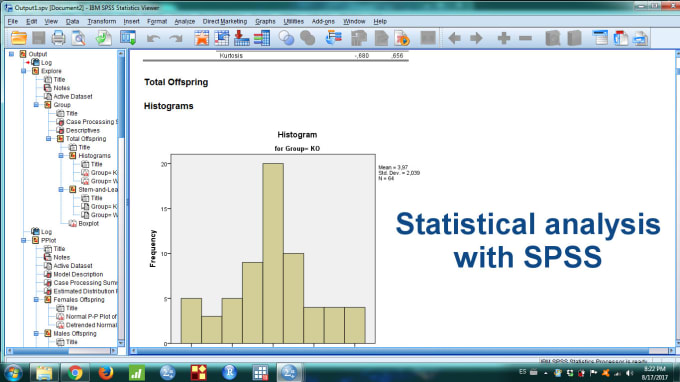This screenshot has width=680, height=382.
Task: Select Descriptives in the outline tree
Action: pyautogui.click(x=82, y=131)
